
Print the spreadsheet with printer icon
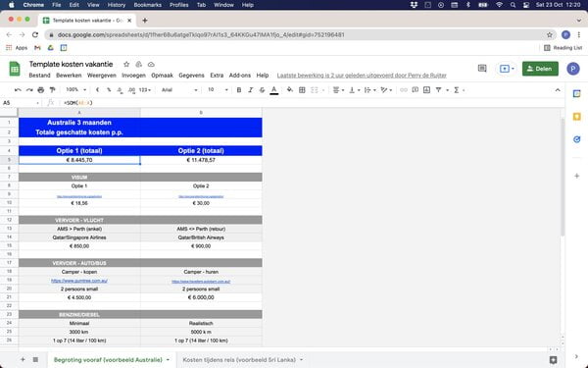coord(41,90)
